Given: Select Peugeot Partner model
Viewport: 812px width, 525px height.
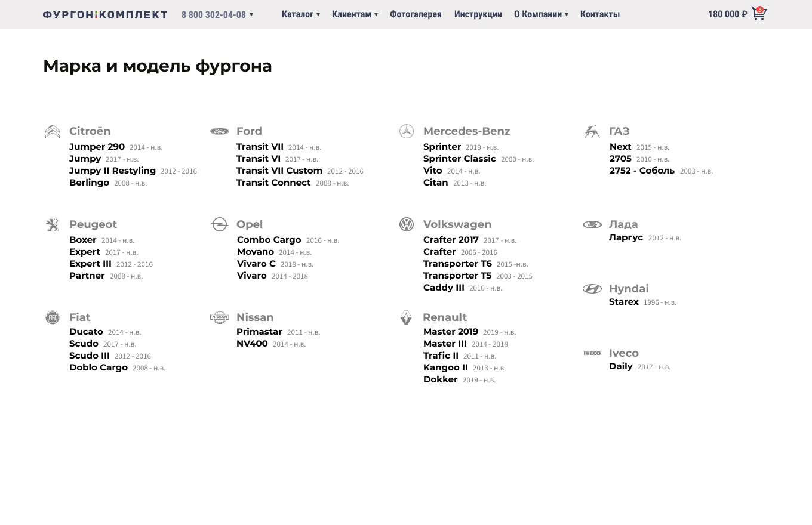Looking at the screenshot, I should click(x=87, y=276).
